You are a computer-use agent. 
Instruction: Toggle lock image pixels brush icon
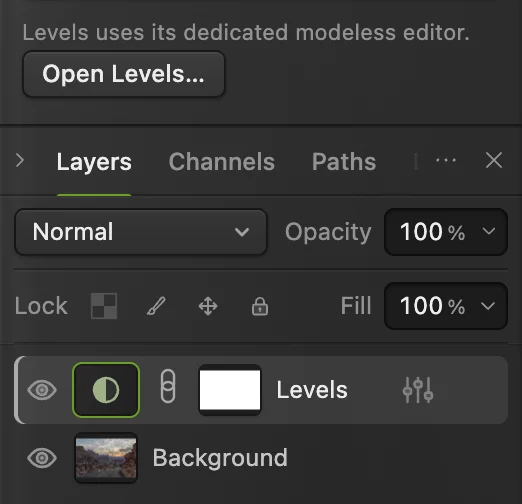click(x=156, y=306)
